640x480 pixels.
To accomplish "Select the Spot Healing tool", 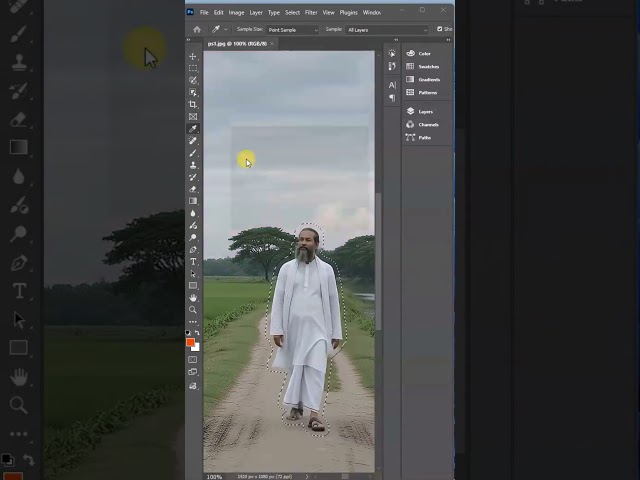I will 193,141.
